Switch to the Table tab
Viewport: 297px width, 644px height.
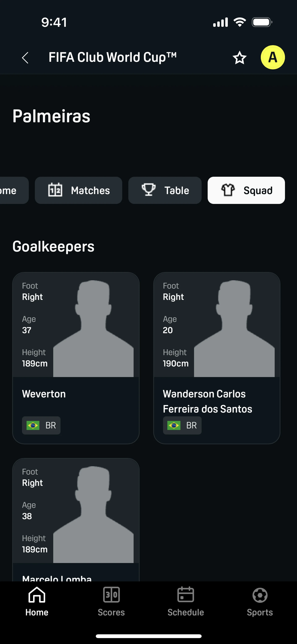(x=165, y=190)
